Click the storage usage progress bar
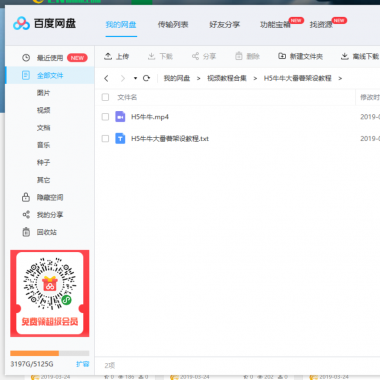 click(50, 353)
